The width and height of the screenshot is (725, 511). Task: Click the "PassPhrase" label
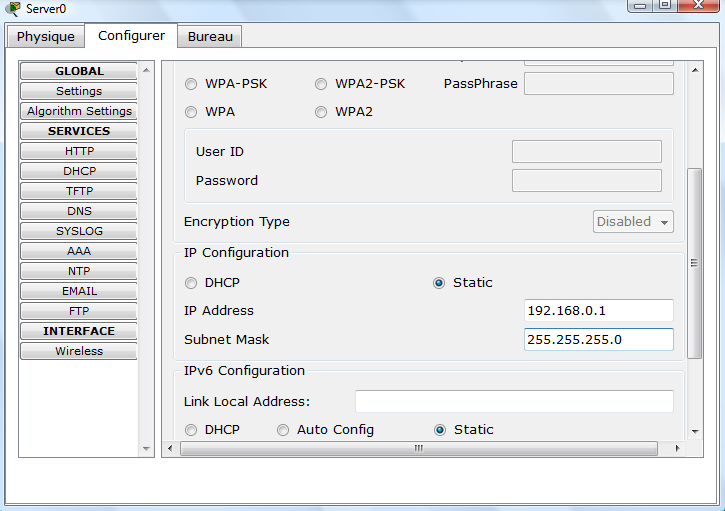(480, 84)
